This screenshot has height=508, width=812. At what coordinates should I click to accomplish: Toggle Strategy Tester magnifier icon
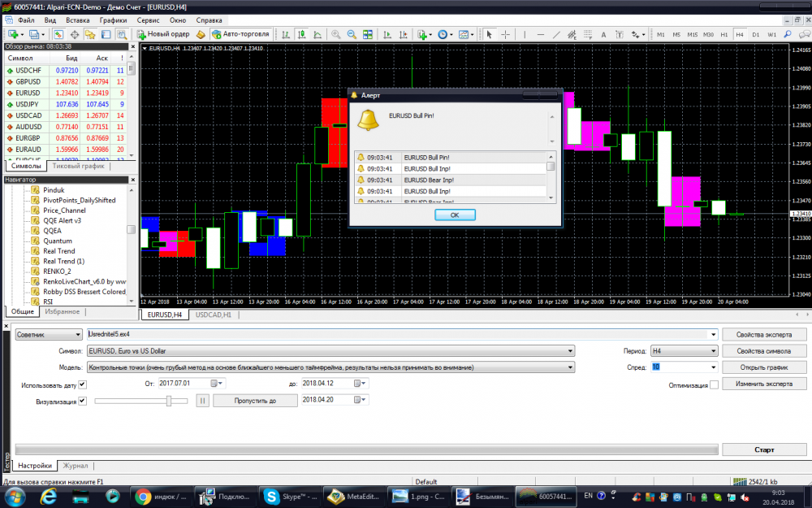pos(122,34)
